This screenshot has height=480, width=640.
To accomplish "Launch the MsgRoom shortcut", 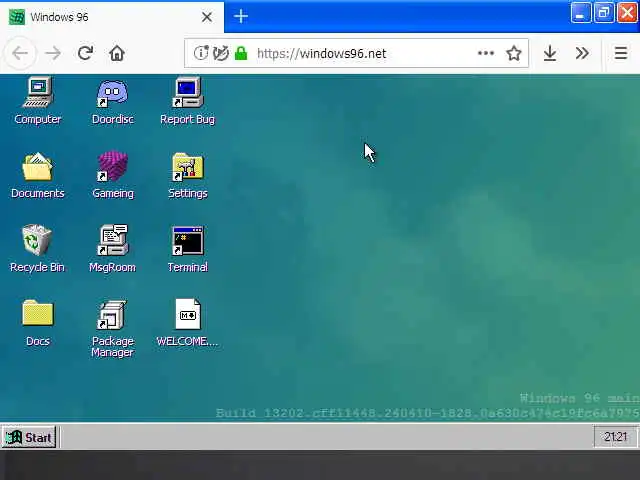I will click(112, 249).
